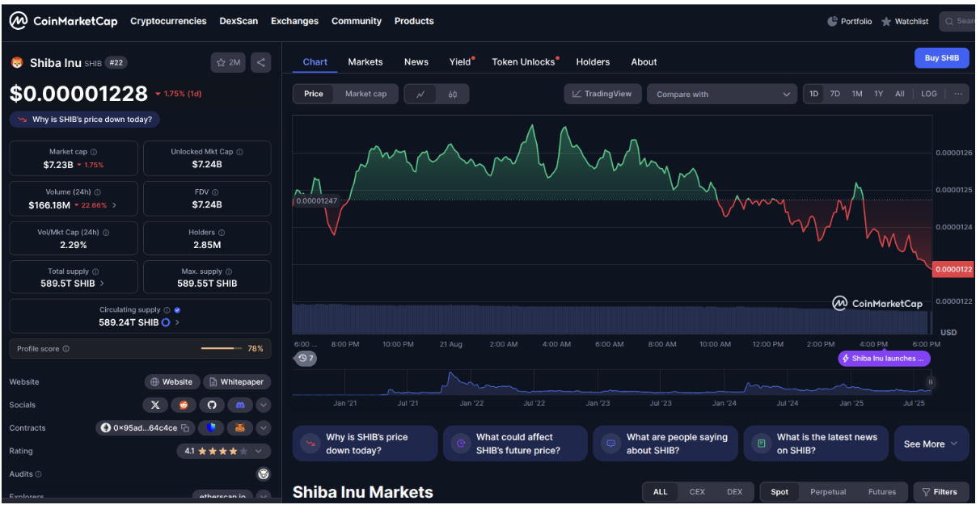Open the Whitepaper link

(x=237, y=382)
